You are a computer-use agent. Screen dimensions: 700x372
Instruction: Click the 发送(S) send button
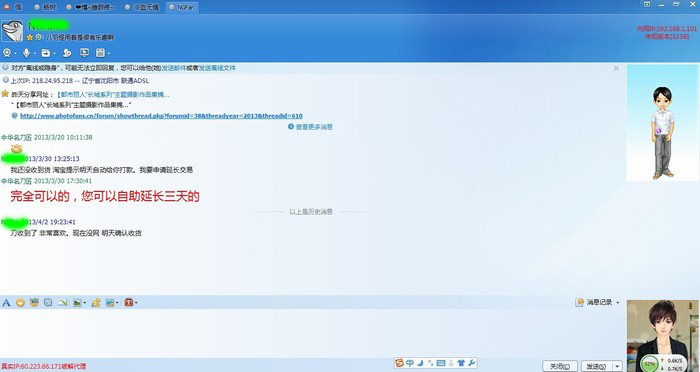(597, 366)
